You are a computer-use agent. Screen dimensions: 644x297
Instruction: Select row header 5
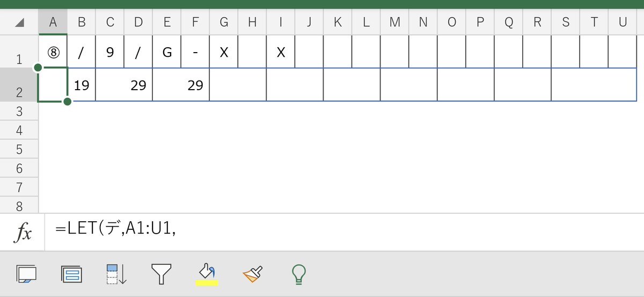point(19,149)
